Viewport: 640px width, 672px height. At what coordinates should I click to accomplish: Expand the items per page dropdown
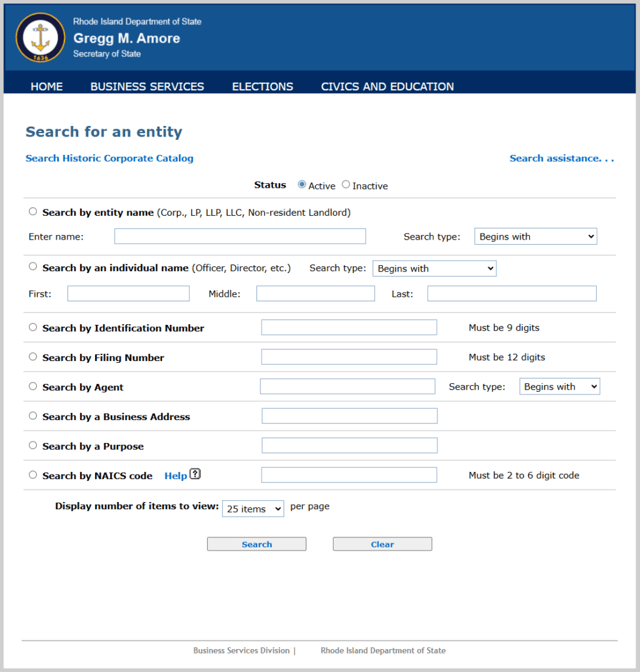(x=252, y=509)
